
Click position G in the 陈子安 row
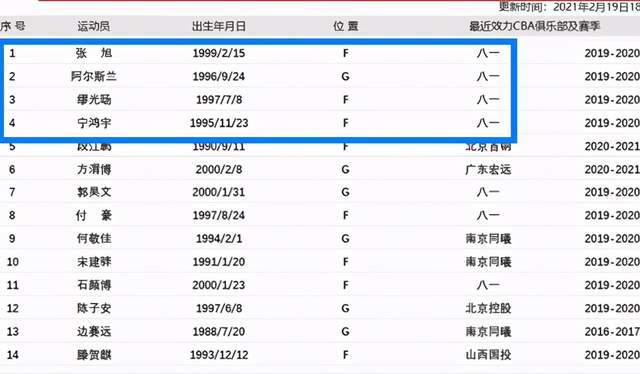click(x=345, y=309)
